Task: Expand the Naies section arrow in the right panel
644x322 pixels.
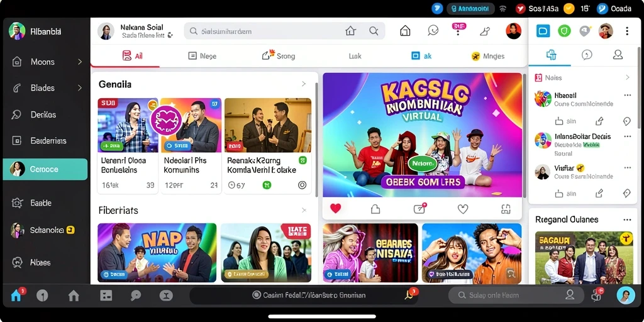Action: [627, 77]
